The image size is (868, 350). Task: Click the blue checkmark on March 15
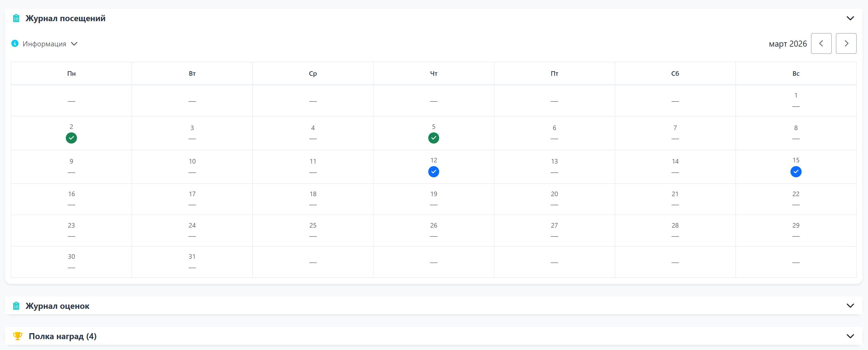coord(796,172)
